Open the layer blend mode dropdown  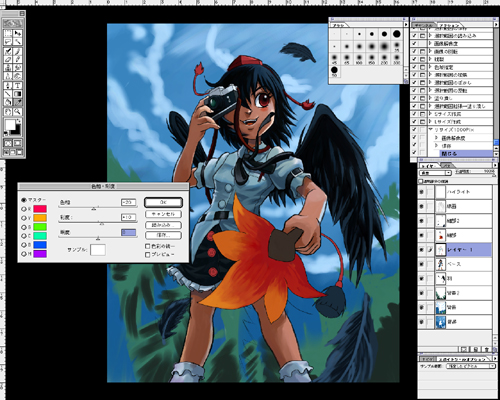tap(435, 173)
